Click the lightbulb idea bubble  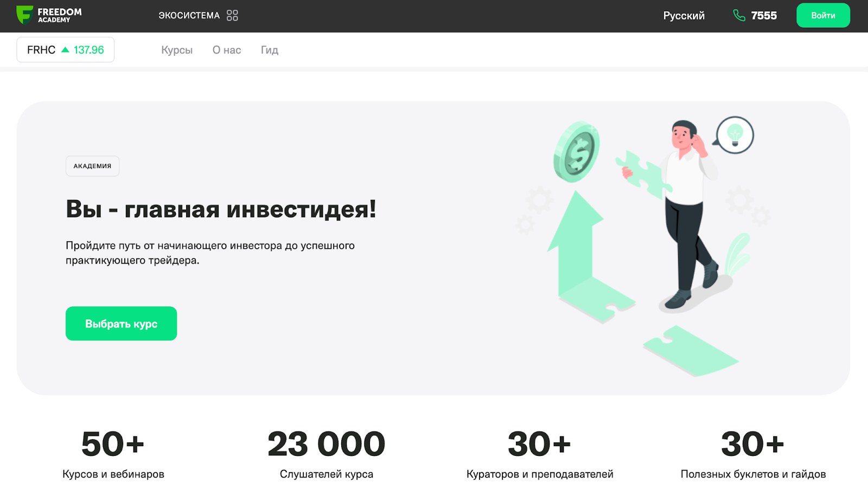[x=733, y=135]
